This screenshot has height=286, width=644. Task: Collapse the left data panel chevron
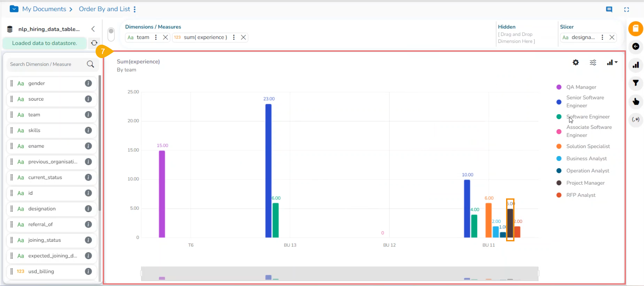point(93,29)
